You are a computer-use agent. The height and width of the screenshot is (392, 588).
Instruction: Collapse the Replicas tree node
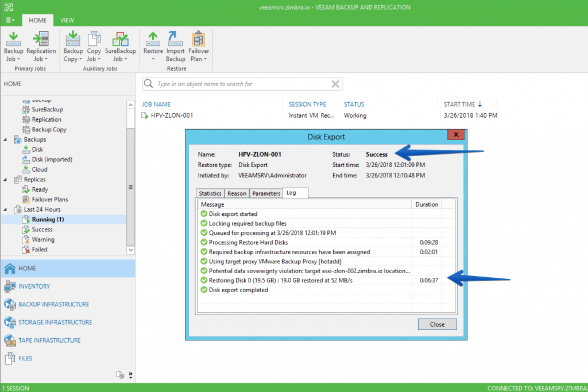pyautogui.click(x=5, y=180)
